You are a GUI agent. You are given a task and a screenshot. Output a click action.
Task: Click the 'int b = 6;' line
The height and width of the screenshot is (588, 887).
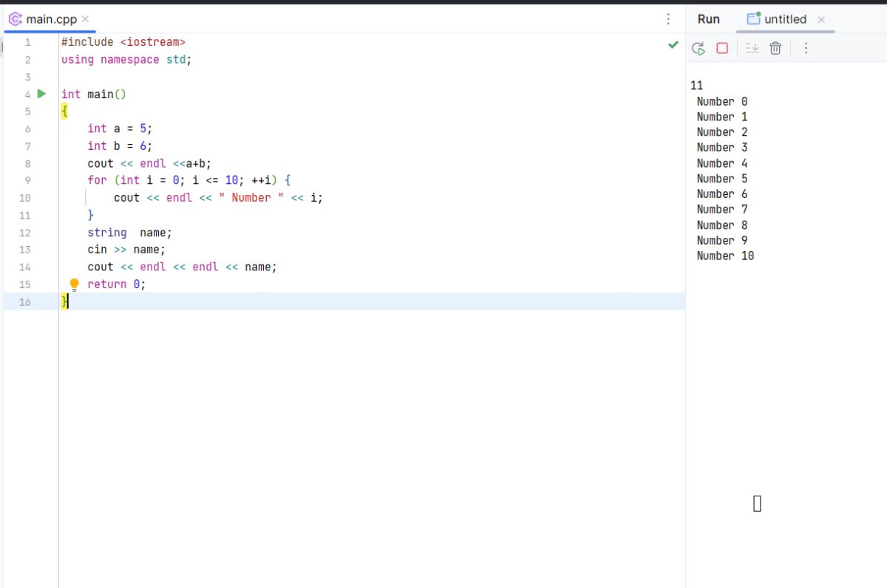[120, 146]
